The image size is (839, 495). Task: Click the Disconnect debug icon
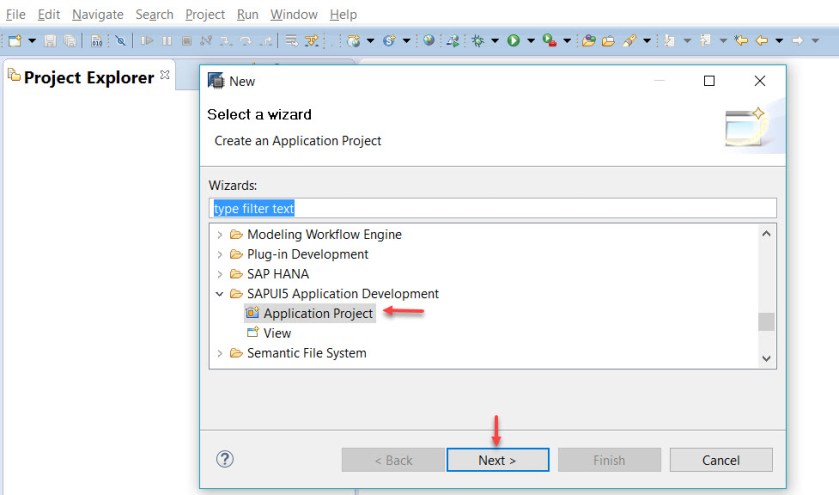(206, 41)
